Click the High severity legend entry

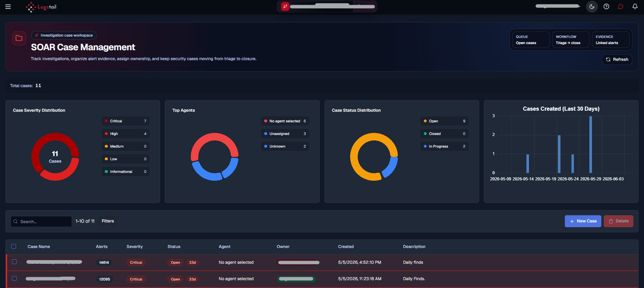(126, 134)
